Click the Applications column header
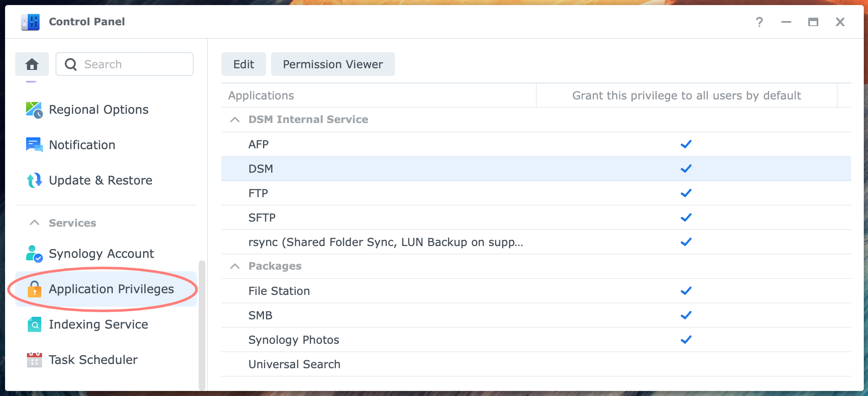 pyautogui.click(x=379, y=96)
